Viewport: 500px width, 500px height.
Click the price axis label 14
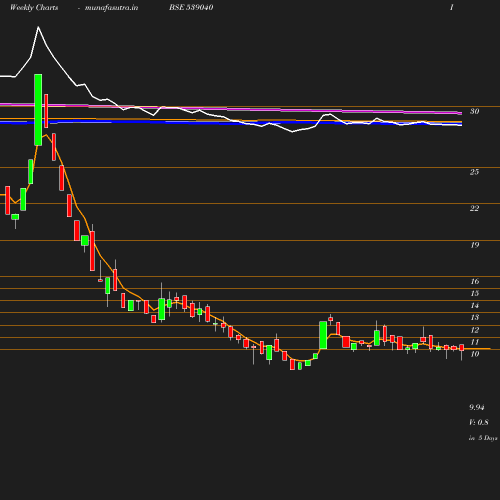coord(475,305)
